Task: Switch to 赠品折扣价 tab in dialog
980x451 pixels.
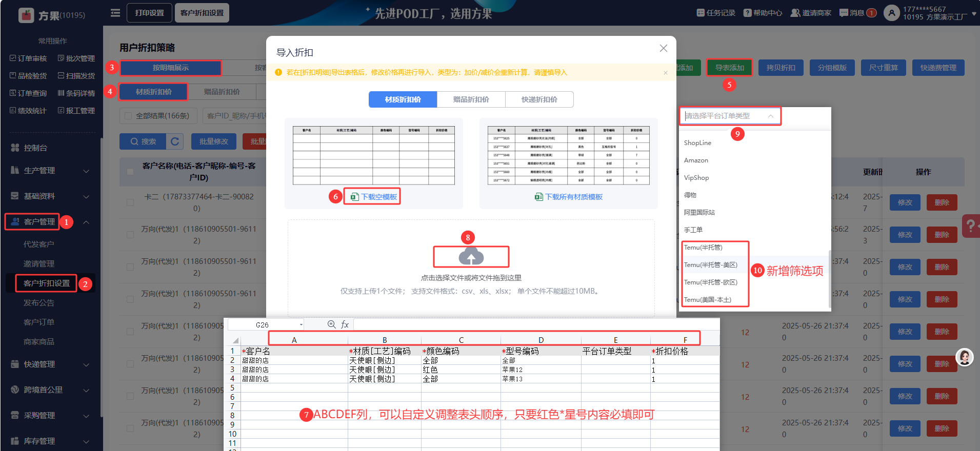Action: (471, 99)
